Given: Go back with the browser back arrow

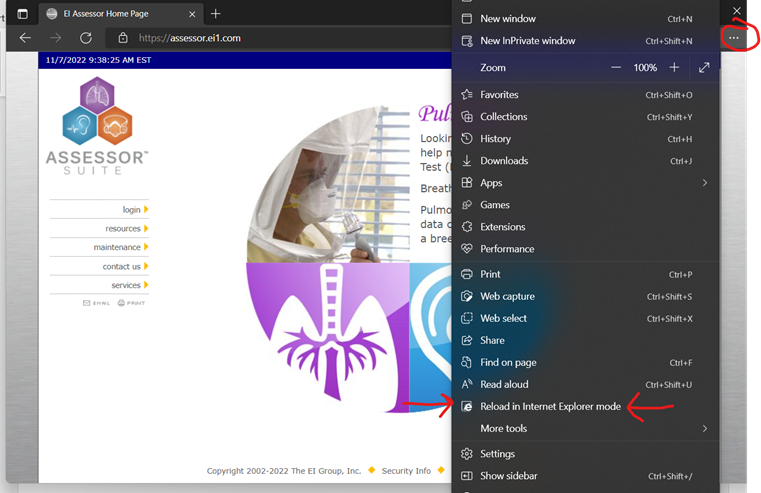Looking at the screenshot, I should click(25, 38).
